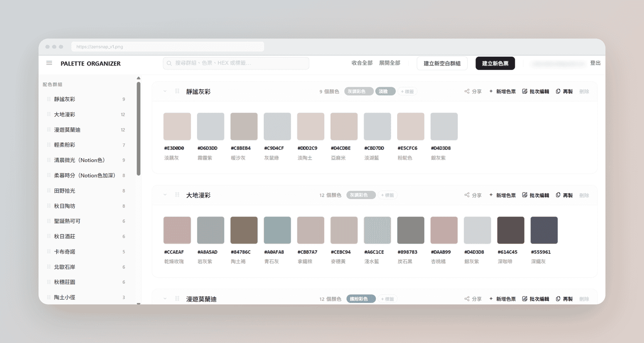Toggle the 灰調彩色 tag on 大地漫彩
This screenshot has height=343, width=644.
click(x=361, y=195)
